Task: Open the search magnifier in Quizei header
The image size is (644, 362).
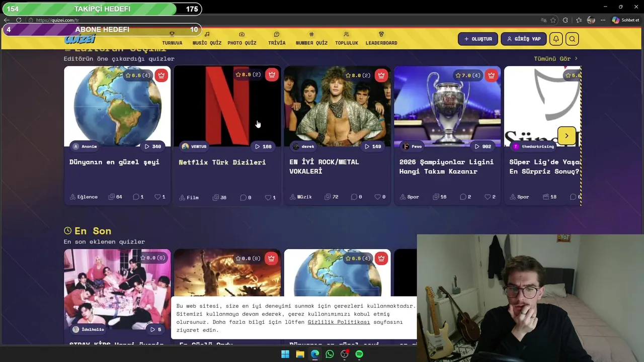Action: (x=572, y=39)
